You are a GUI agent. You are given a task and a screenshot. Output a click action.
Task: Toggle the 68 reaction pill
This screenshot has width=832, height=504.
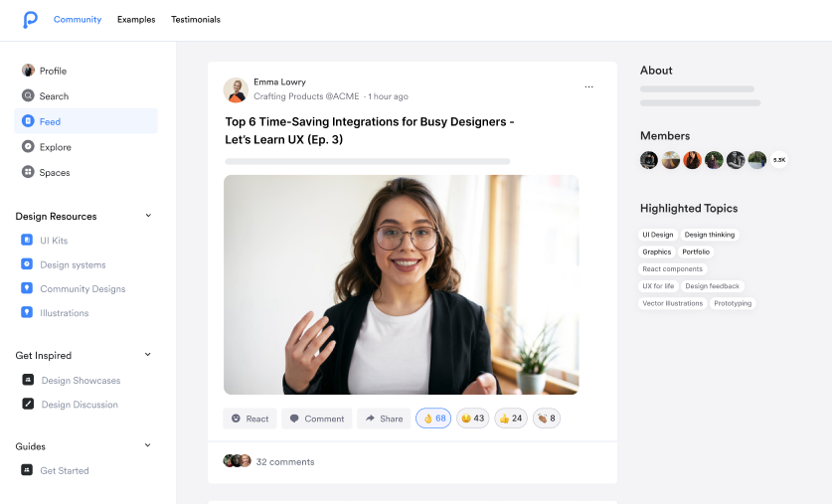[433, 419]
